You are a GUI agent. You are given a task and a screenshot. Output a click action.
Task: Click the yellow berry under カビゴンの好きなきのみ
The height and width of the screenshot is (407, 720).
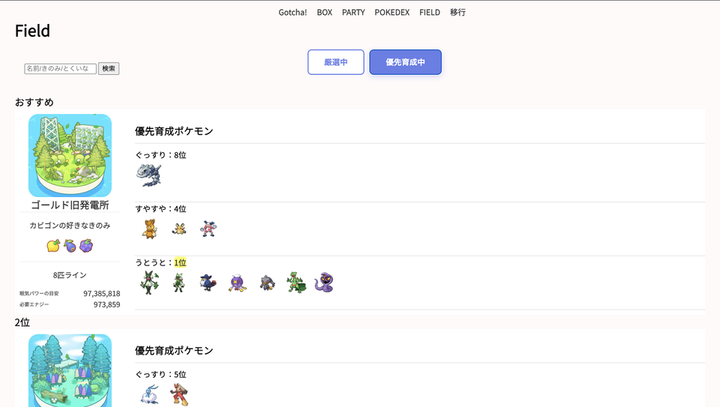(x=53, y=246)
